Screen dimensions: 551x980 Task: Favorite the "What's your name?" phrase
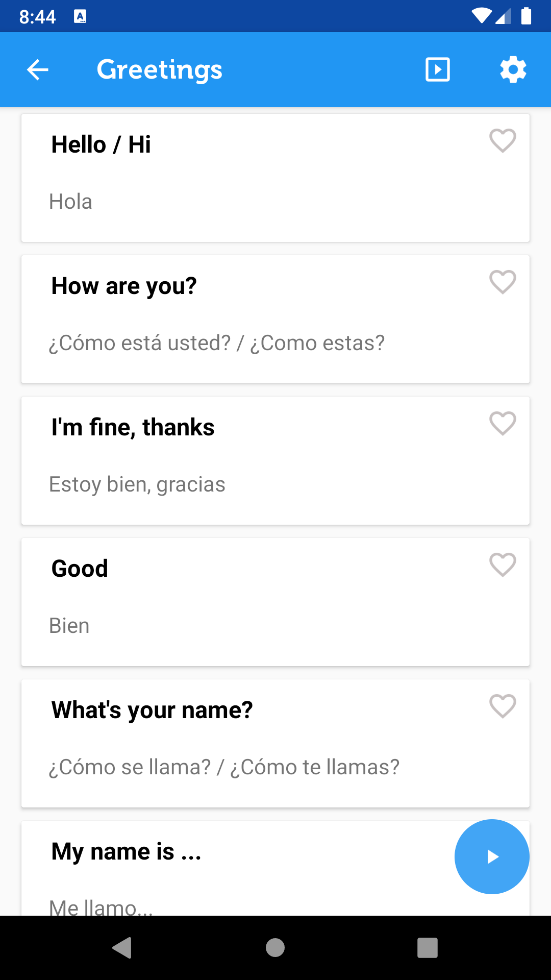(x=503, y=706)
